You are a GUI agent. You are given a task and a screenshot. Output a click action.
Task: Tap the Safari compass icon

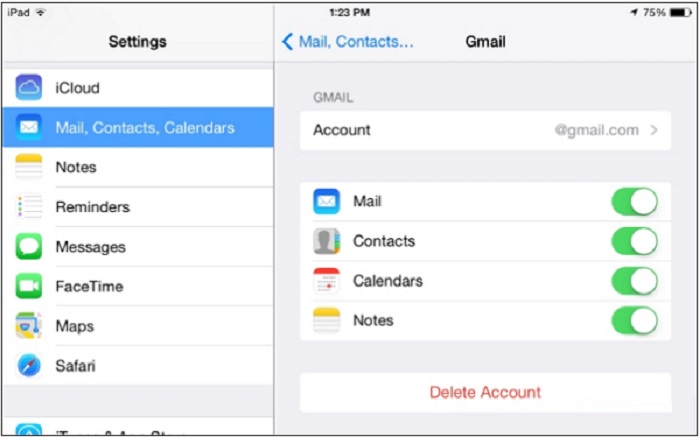tap(29, 366)
